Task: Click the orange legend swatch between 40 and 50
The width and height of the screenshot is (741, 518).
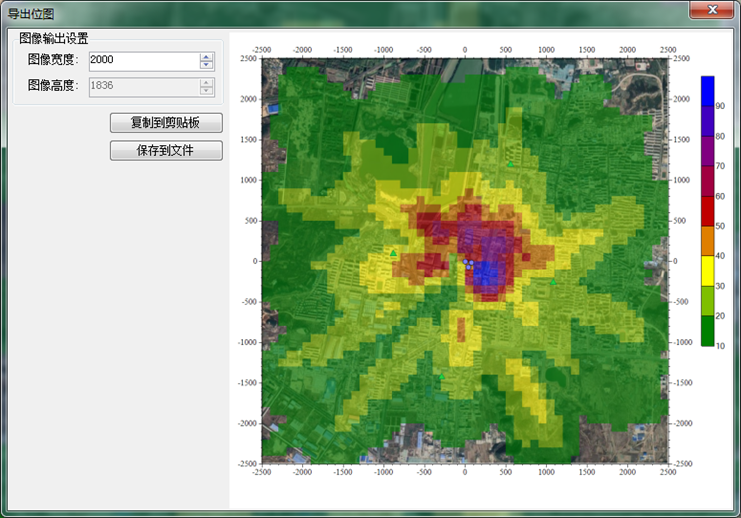Action: click(707, 241)
